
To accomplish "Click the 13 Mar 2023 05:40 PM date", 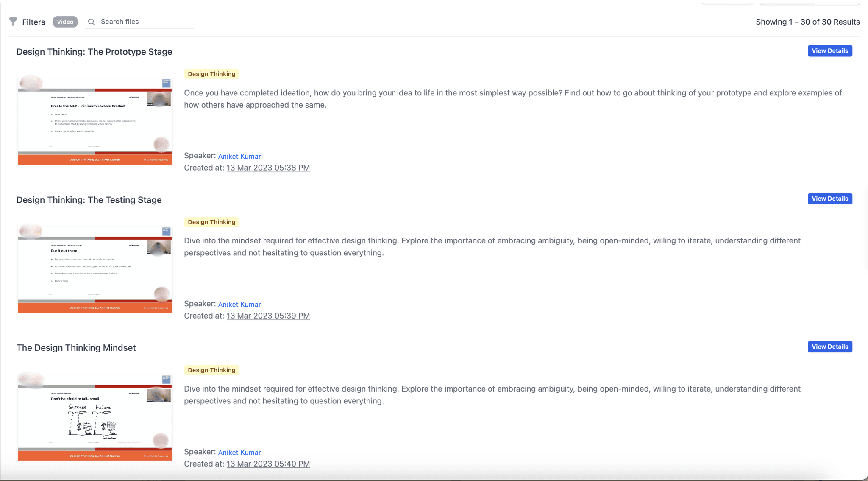I will click(268, 464).
